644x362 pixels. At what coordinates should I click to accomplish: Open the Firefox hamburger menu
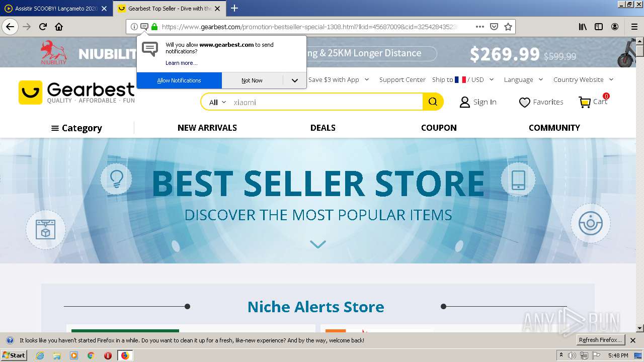[x=634, y=27]
